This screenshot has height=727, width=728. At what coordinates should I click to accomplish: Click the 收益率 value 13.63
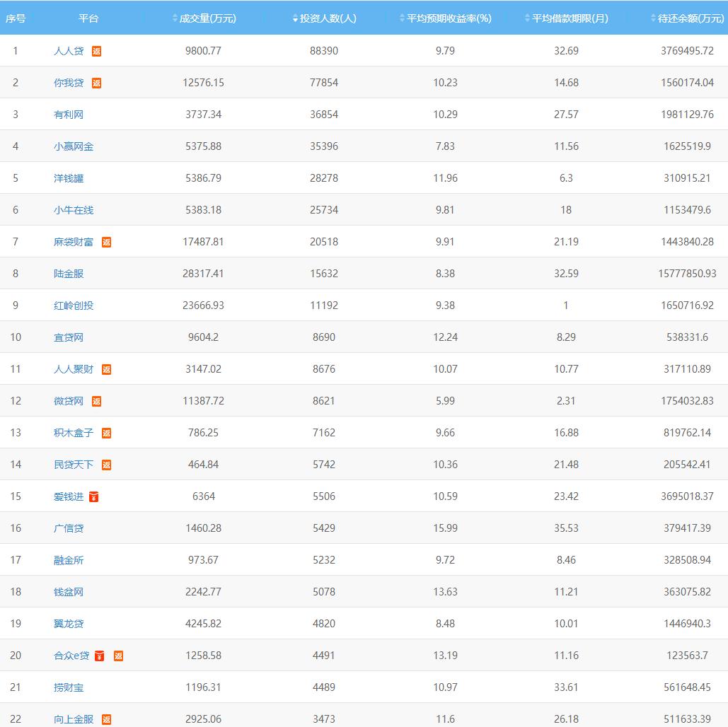click(445, 591)
